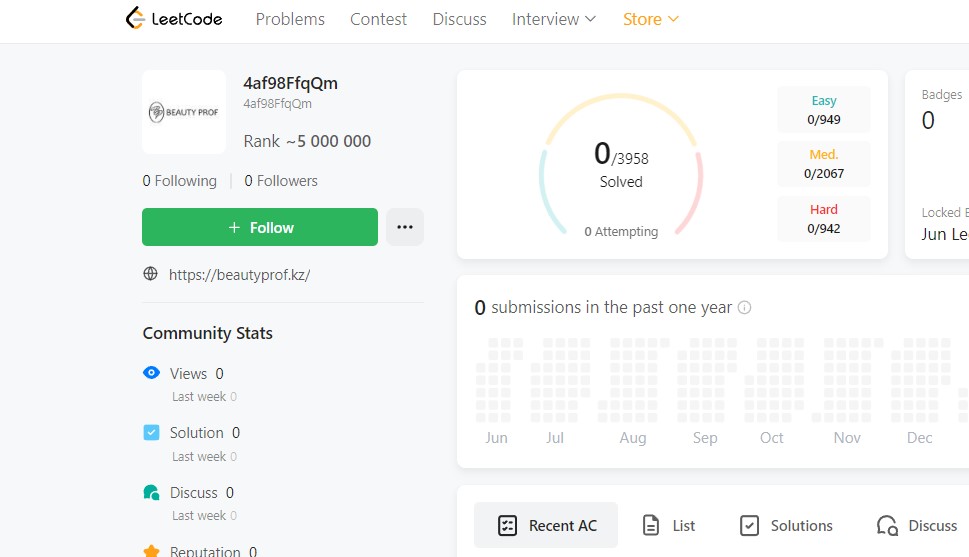
Task: Click the blue eye Views icon
Action: click(x=151, y=373)
